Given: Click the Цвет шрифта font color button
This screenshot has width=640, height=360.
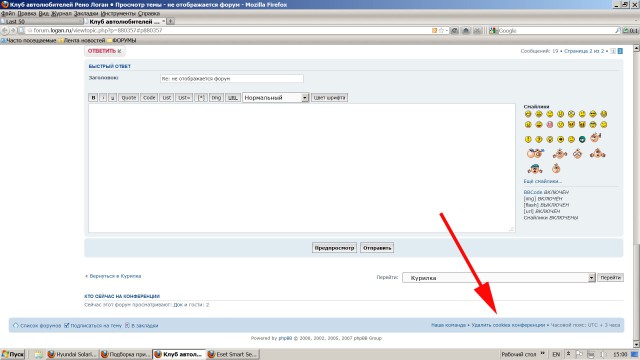Looking at the screenshot, I should [329, 98].
